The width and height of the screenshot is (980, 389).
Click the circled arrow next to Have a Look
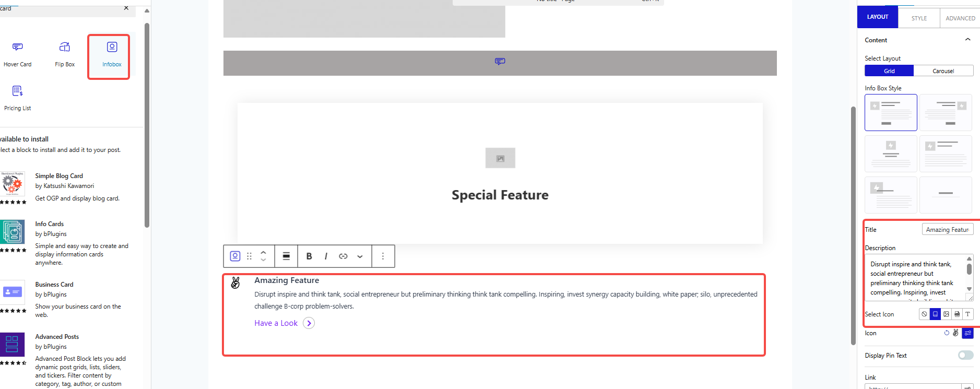tap(309, 323)
